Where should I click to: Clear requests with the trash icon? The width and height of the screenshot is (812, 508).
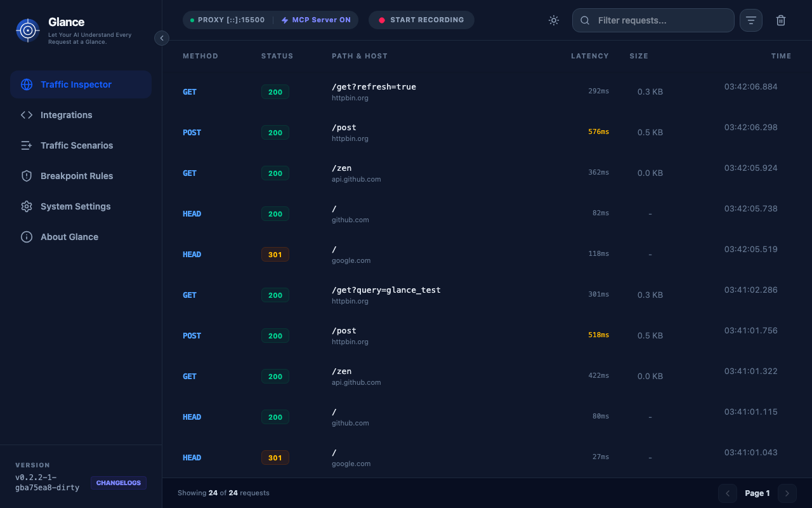781,20
